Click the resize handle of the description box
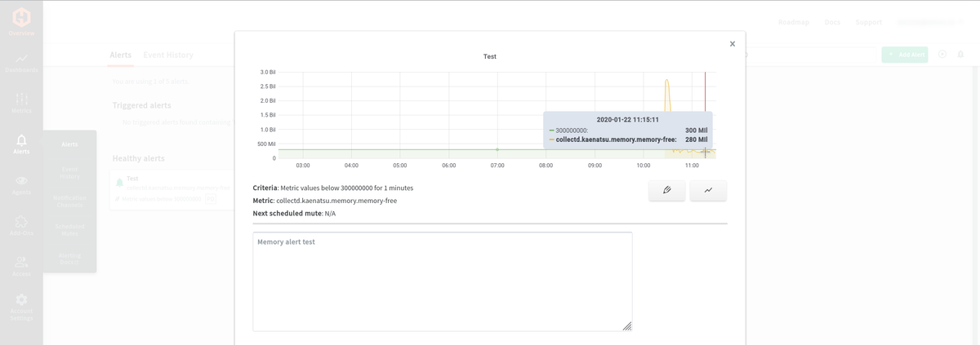Image resolution: width=980 pixels, height=345 pixels. click(627, 326)
